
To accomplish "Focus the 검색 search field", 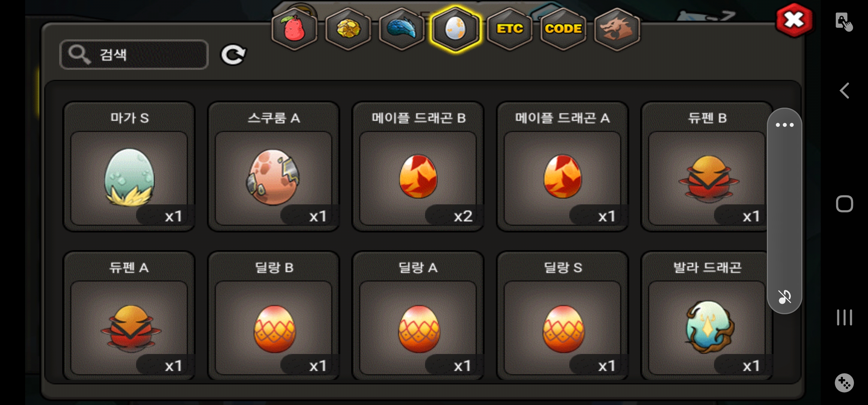I will coord(134,55).
